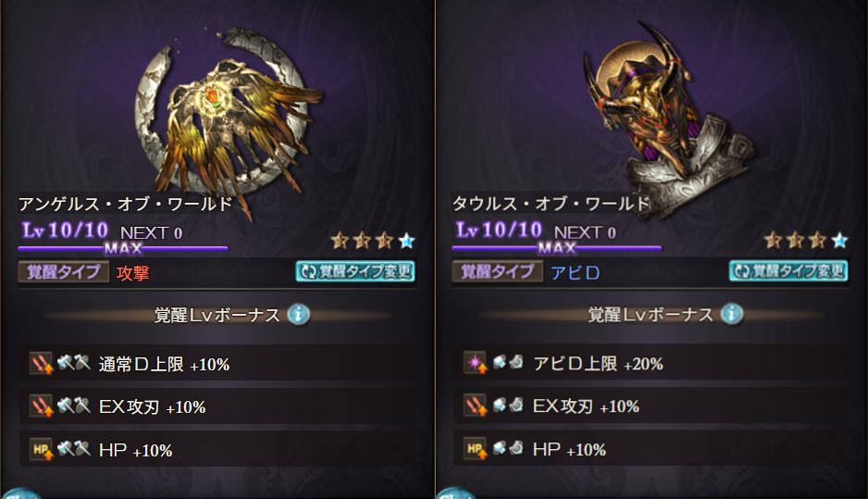This screenshot has height=499, width=868.
Task: Click weapon-type icons beside アビD上限
Action: [508, 362]
